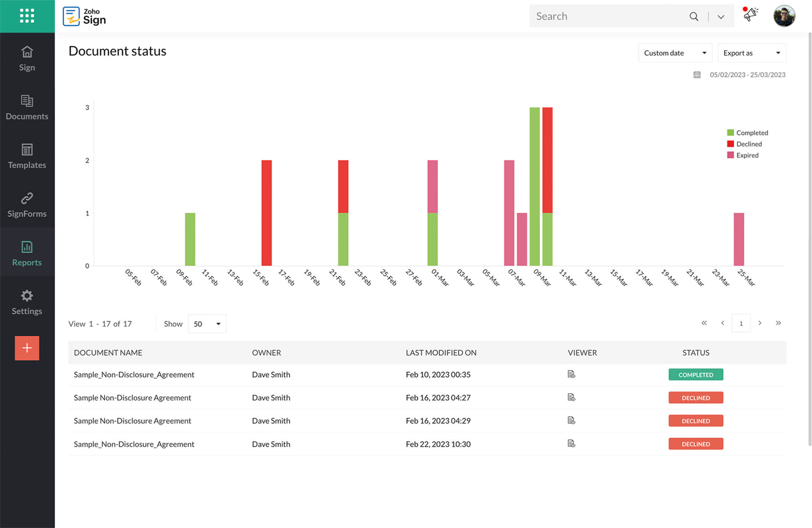The width and height of the screenshot is (812, 528).
Task: Click the red plus create button
Action: (x=27, y=348)
